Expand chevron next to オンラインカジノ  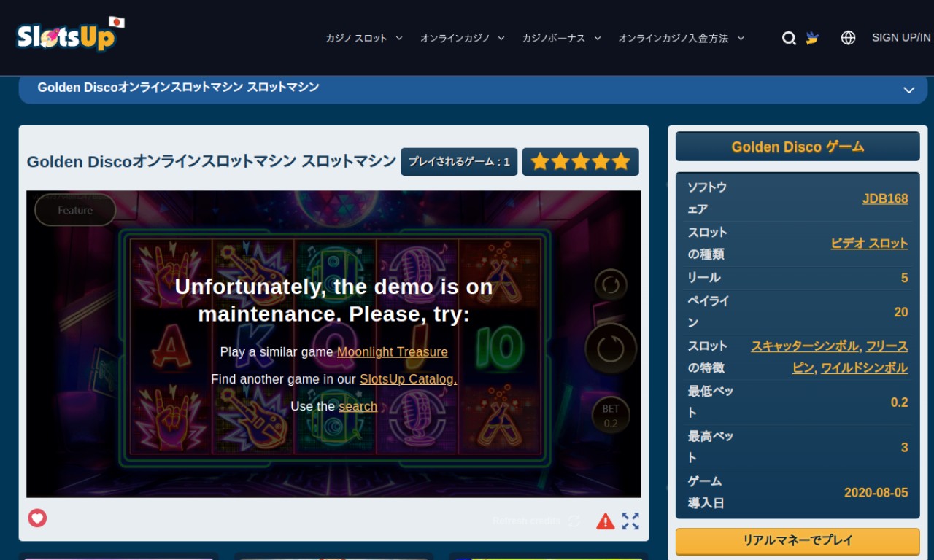point(501,38)
